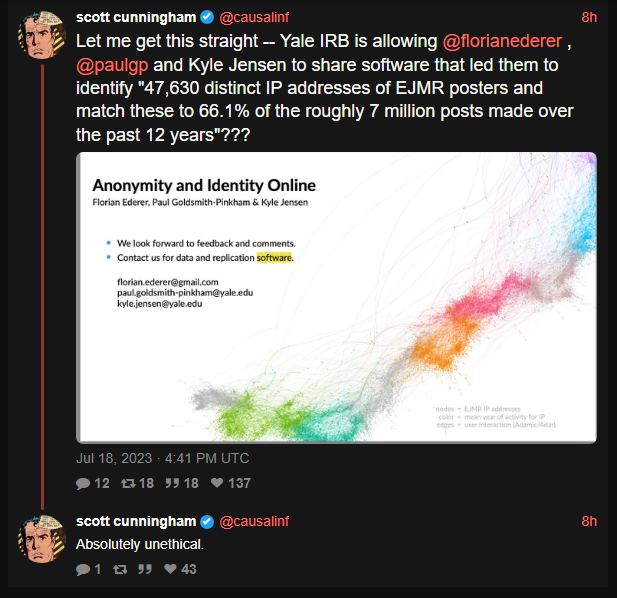Quote the "Absolutely unethical." tweet
Screen dimensions: 617x598
[145, 569]
